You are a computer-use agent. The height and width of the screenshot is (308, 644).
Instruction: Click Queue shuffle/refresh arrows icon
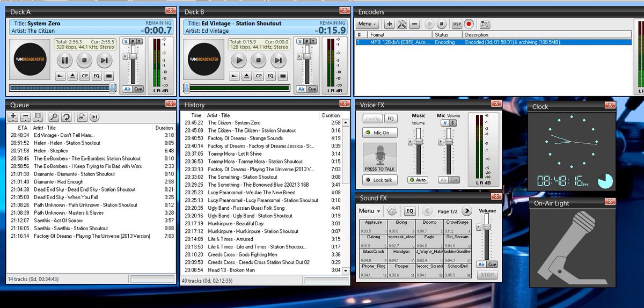coord(66,117)
